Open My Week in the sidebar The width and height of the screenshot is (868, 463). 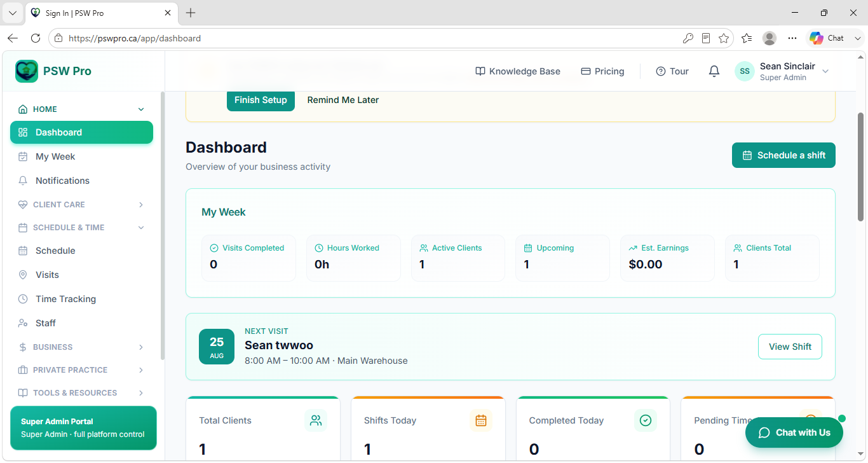click(81, 156)
